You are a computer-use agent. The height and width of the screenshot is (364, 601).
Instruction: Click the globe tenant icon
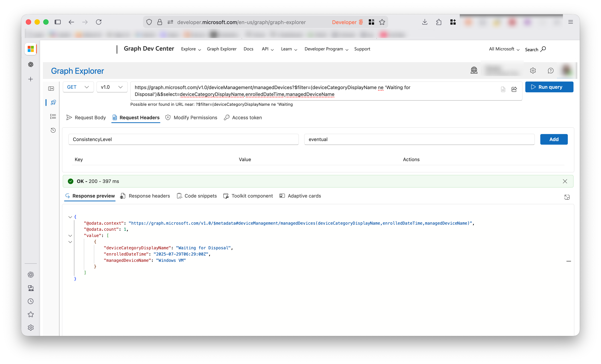[x=474, y=71]
